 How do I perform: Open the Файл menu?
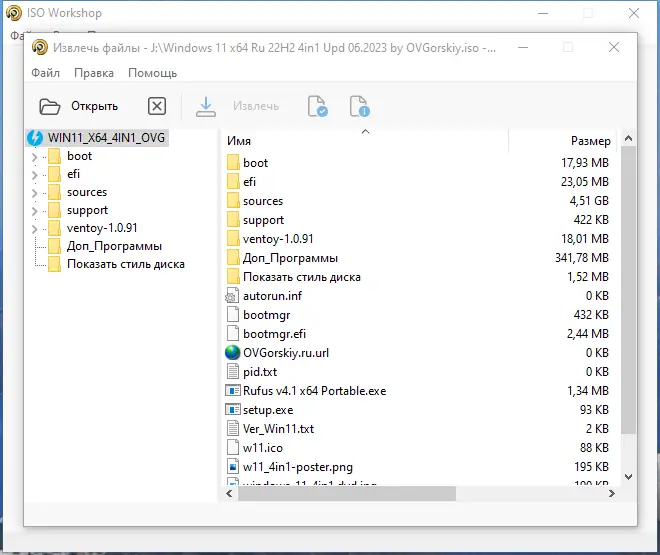[45, 73]
